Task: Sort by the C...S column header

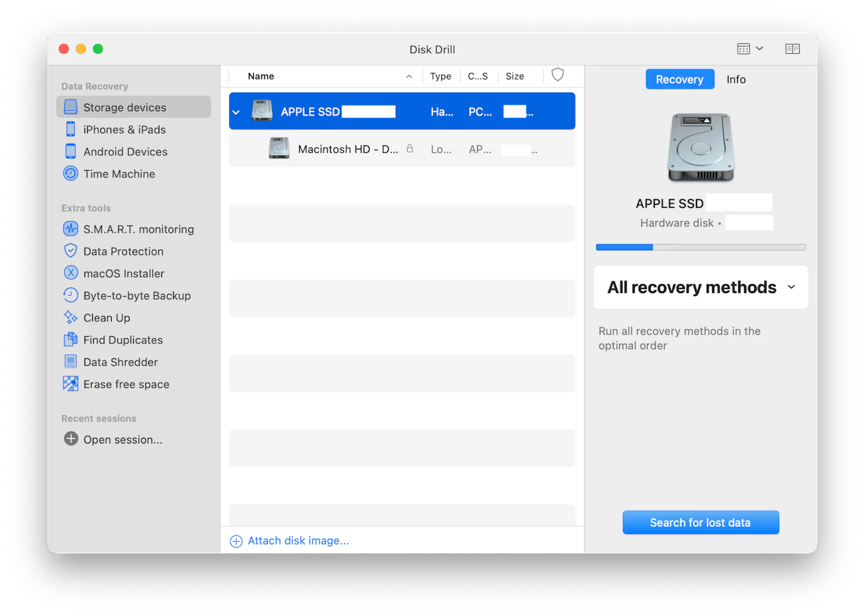Action: 478,76
